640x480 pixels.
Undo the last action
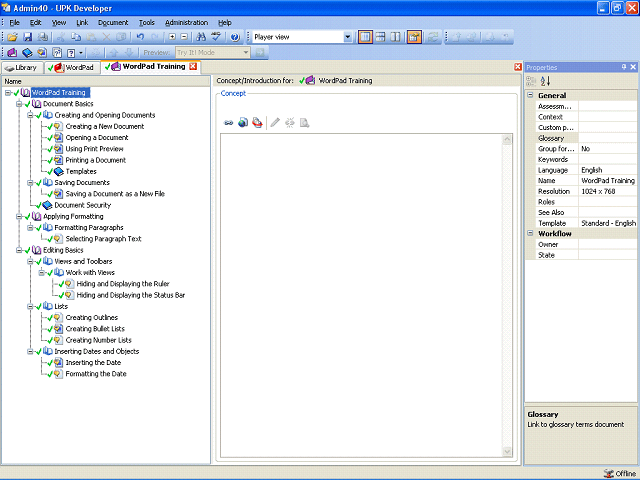click(140, 37)
